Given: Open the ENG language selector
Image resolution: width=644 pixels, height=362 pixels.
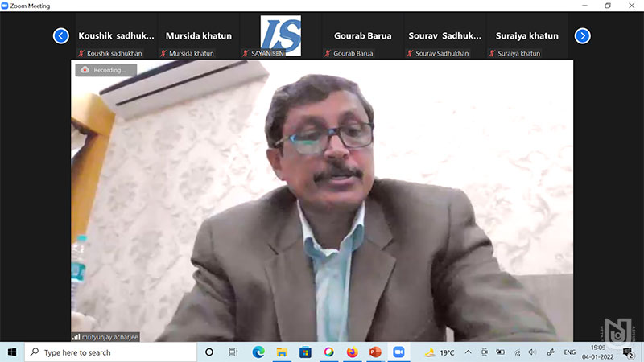Looking at the screenshot, I should tap(569, 352).
